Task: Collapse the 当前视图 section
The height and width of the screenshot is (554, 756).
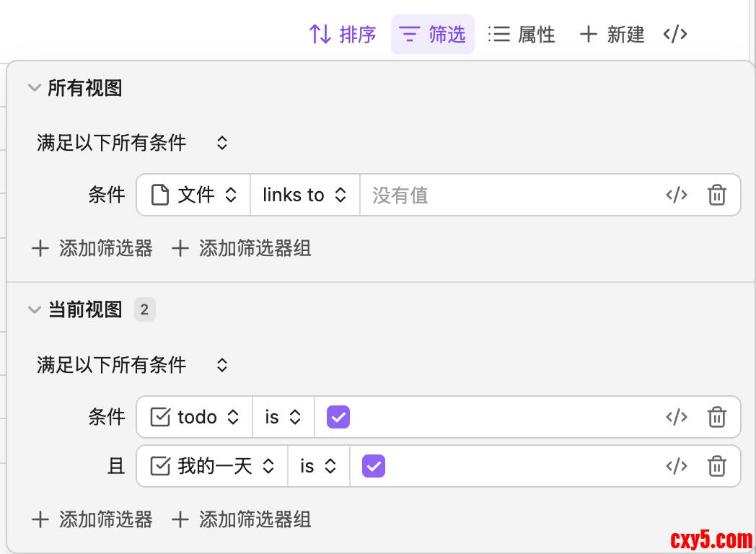Action: pos(34,310)
